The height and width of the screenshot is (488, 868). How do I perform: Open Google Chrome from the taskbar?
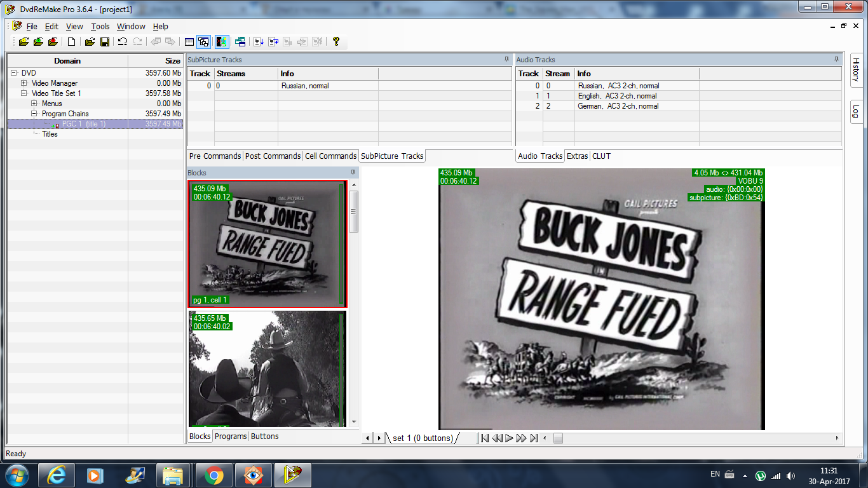(214, 475)
